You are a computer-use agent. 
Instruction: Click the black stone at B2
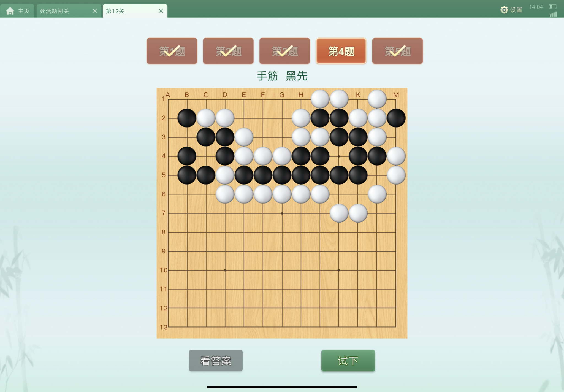187,118
